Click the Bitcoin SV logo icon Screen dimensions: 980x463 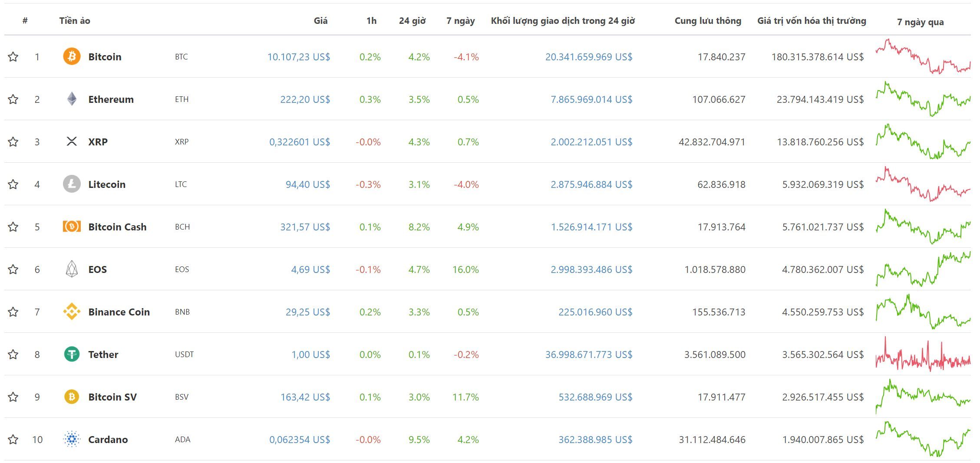pyautogui.click(x=72, y=397)
